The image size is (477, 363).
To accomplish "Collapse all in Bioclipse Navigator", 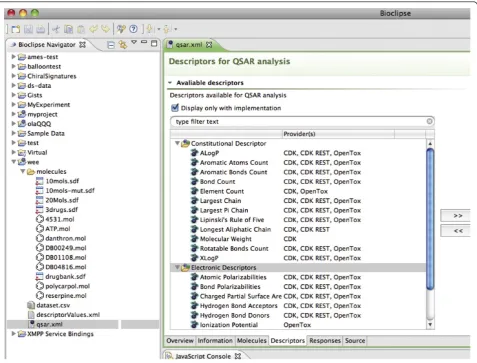I will click(111, 45).
